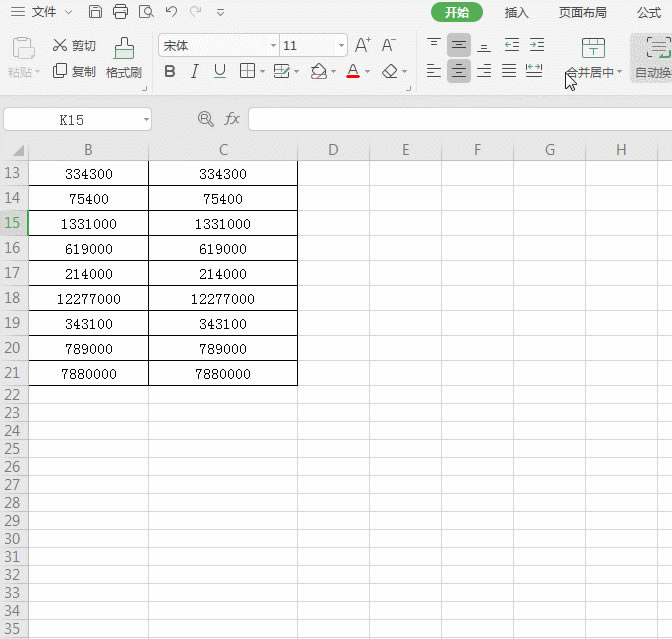Toggle middle vertical alignment

coord(459,45)
